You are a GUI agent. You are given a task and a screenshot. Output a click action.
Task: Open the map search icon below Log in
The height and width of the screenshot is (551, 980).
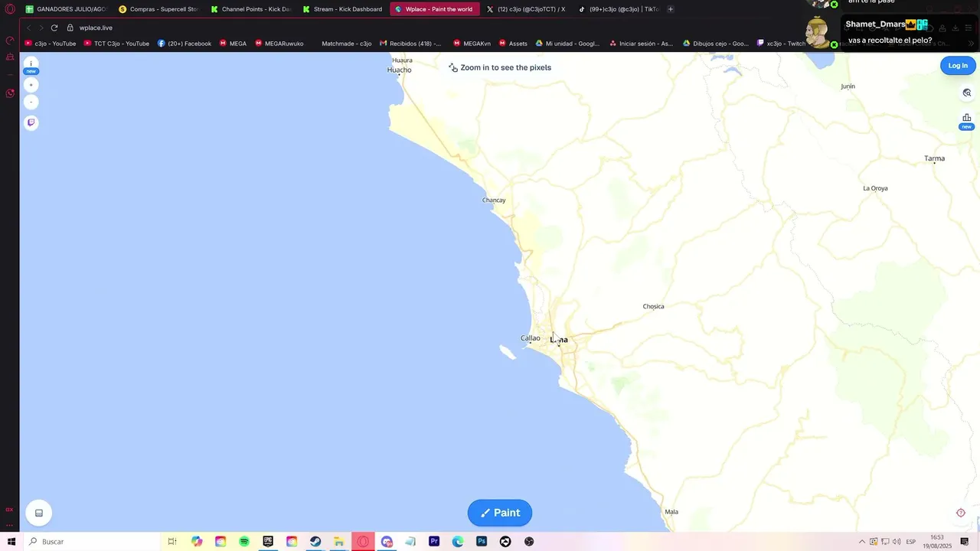pyautogui.click(x=966, y=93)
